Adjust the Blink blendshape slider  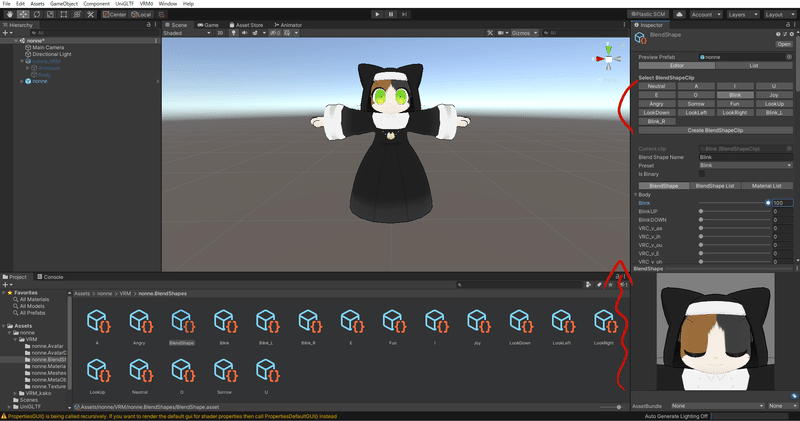click(735, 203)
